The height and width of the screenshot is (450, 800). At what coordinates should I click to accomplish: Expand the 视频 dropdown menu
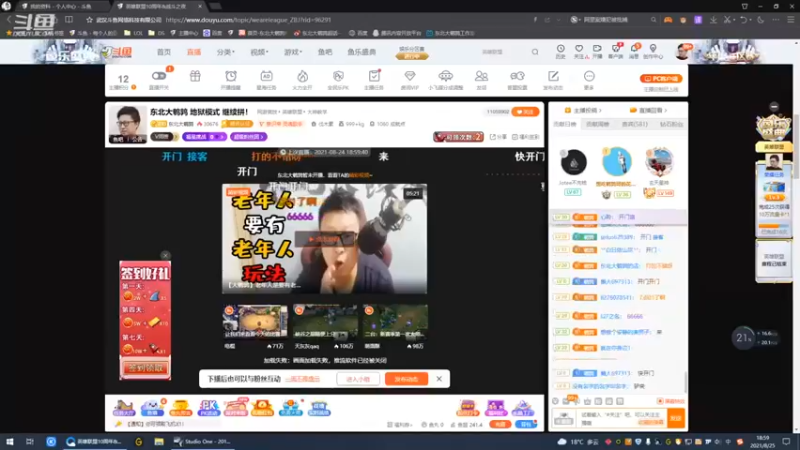259,52
